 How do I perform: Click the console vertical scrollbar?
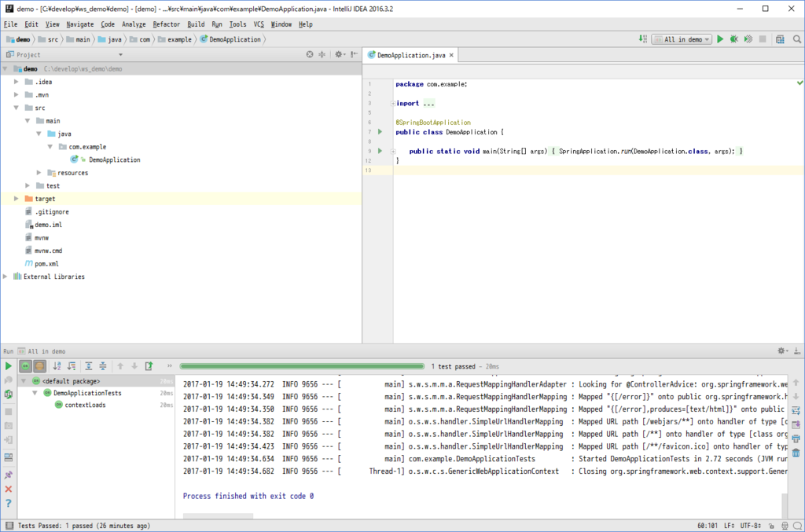click(x=784, y=505)
